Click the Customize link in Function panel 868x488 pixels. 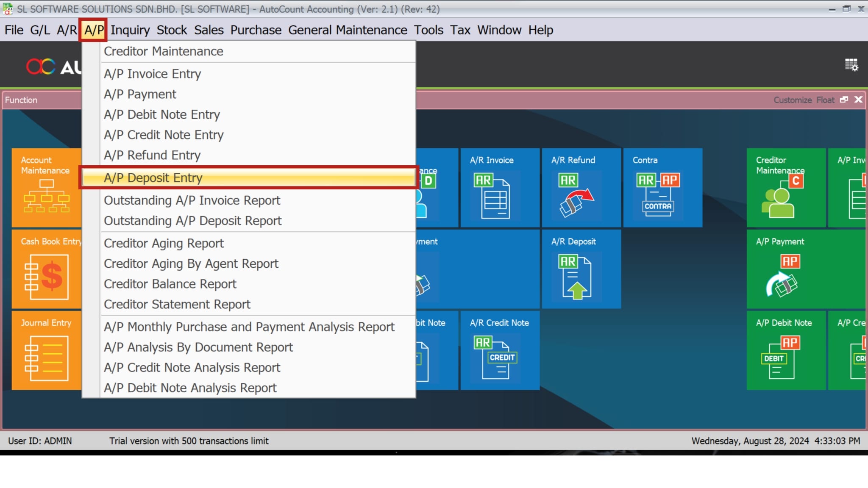[792, 100]
